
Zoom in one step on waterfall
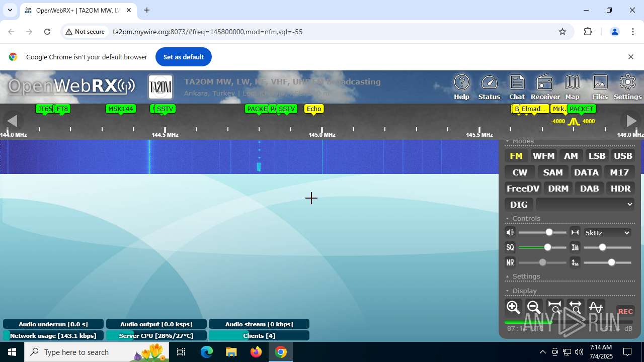pos(513,307)
